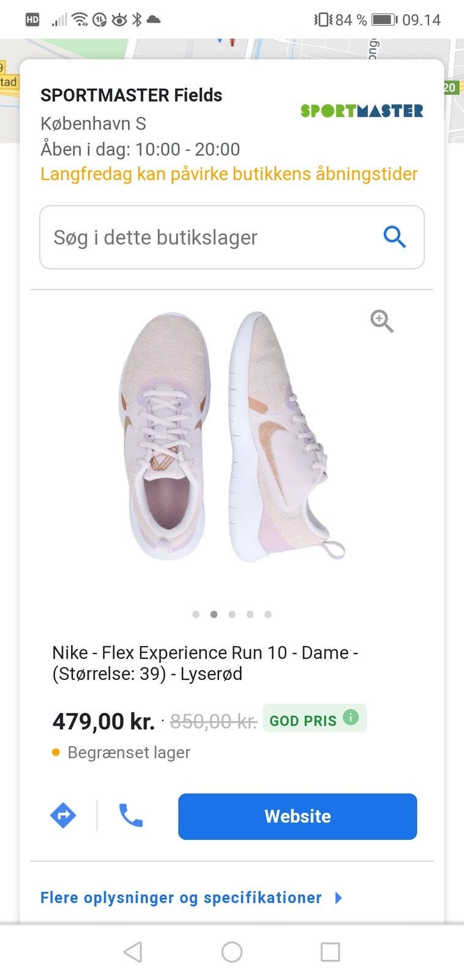Tap the arrow beside Flere oplysninger
The width and height of the screenshot is (464, 980).
(339, 898)
